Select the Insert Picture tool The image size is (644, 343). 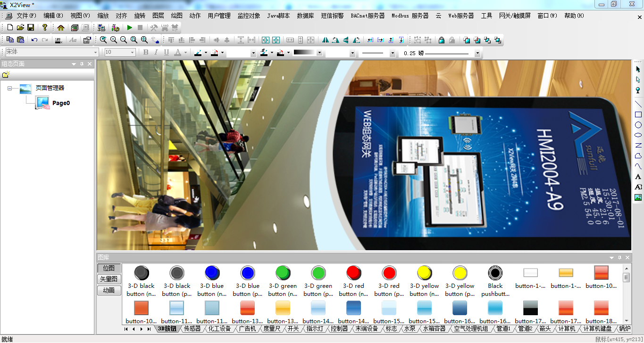click(638, 197)
